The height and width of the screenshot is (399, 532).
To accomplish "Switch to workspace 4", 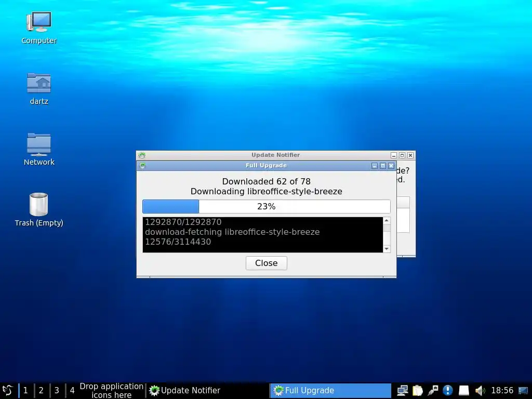I will coord(72,390).
